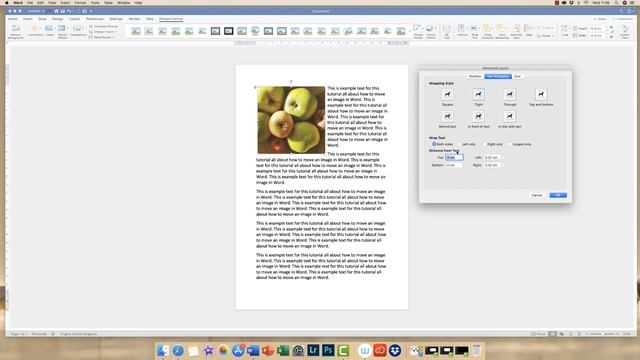Image resolution: width=640 pixels, height=360 pixels.
Task: Click the Alt Text icon in ribbon
Action: coord(447,31)
